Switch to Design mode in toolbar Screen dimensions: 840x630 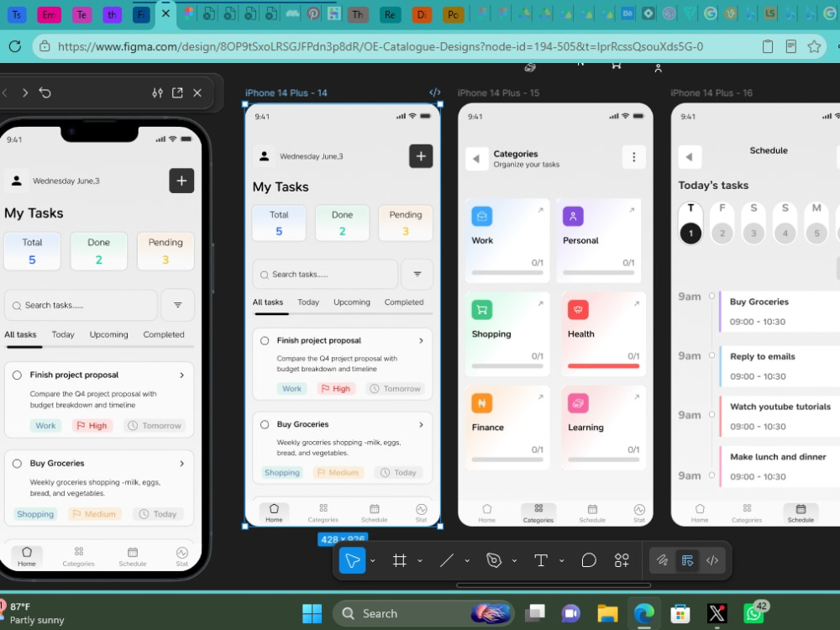[687, 560]
